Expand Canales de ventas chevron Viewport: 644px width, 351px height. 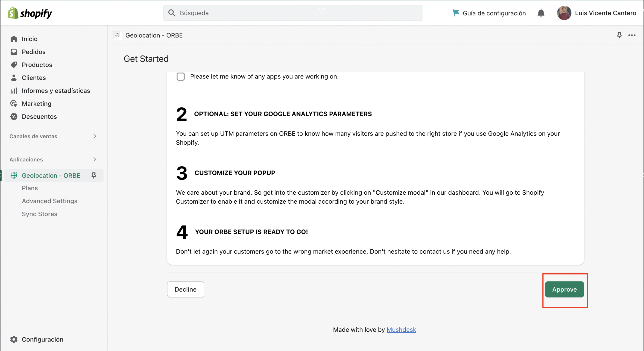click(95, 136)
